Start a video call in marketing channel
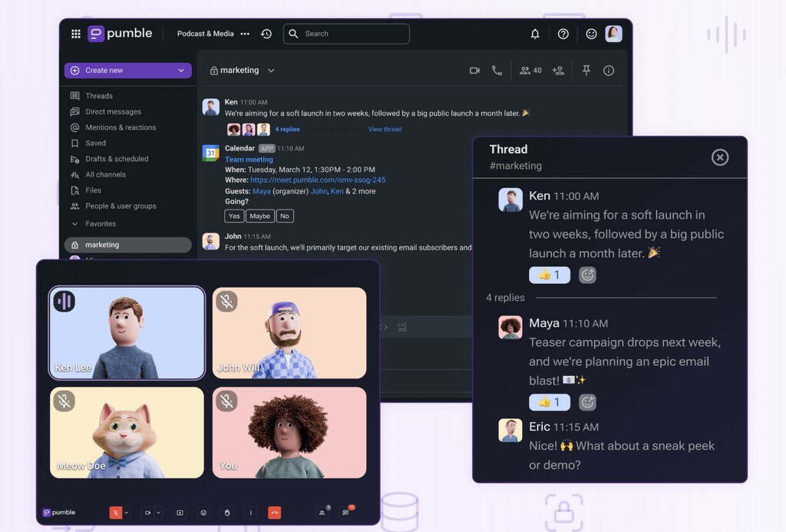 [474, 71]
